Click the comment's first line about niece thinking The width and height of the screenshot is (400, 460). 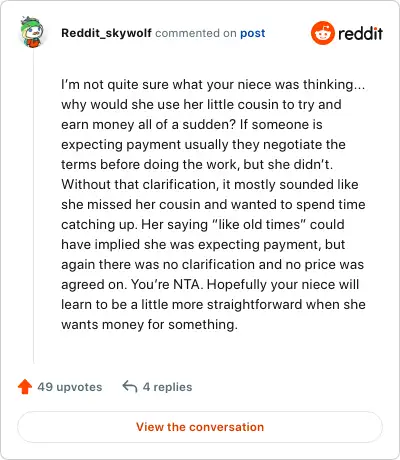pos(213,85)
